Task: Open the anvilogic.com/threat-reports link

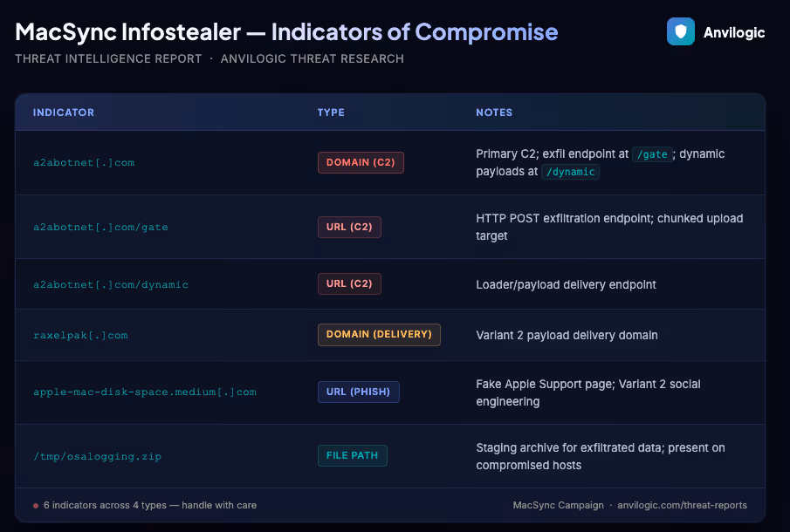Action: [682, 505]
